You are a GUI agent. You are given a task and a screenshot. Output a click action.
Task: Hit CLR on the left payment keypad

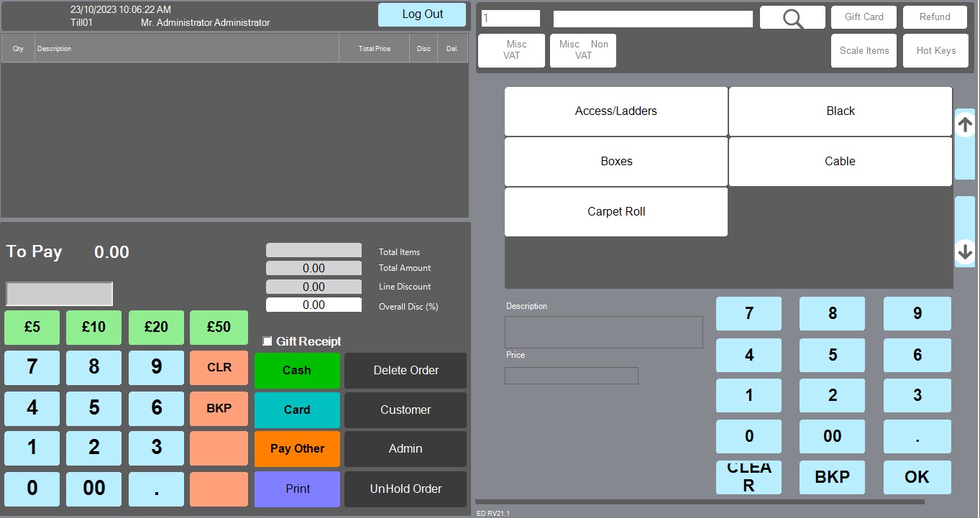pyautogui.click(x=219, y=368)
